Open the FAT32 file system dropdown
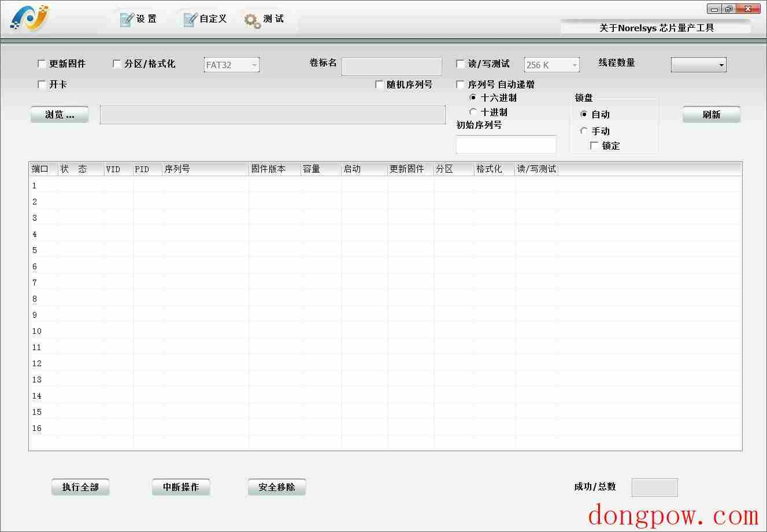This screenshot has height=532, width=767. click(232, 65)
